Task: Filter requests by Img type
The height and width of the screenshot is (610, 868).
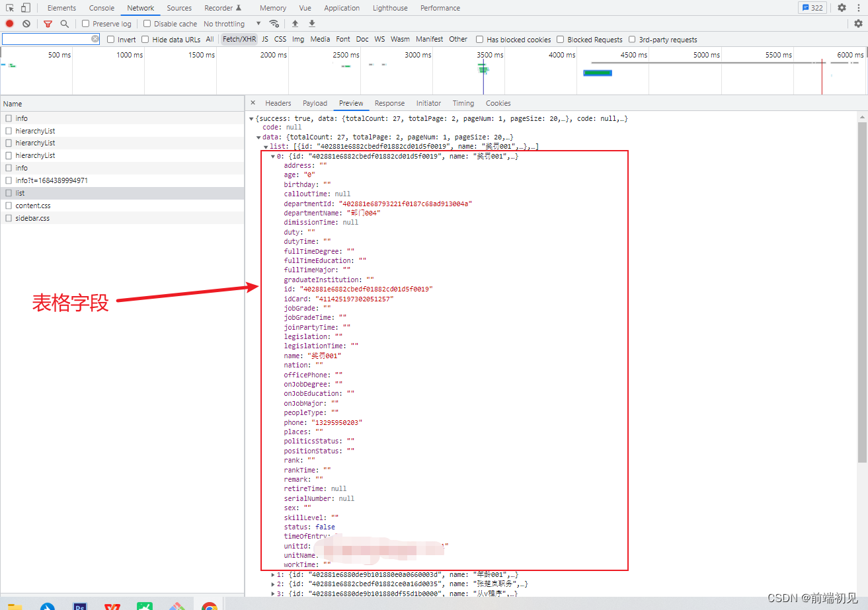Action: click(298, 40)
